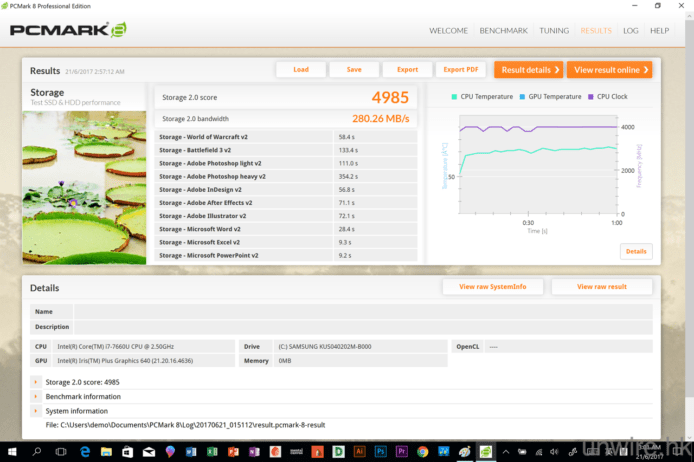Expand Benchmark information section
This screenshot has height=462, width=694.
coord(37,396)
